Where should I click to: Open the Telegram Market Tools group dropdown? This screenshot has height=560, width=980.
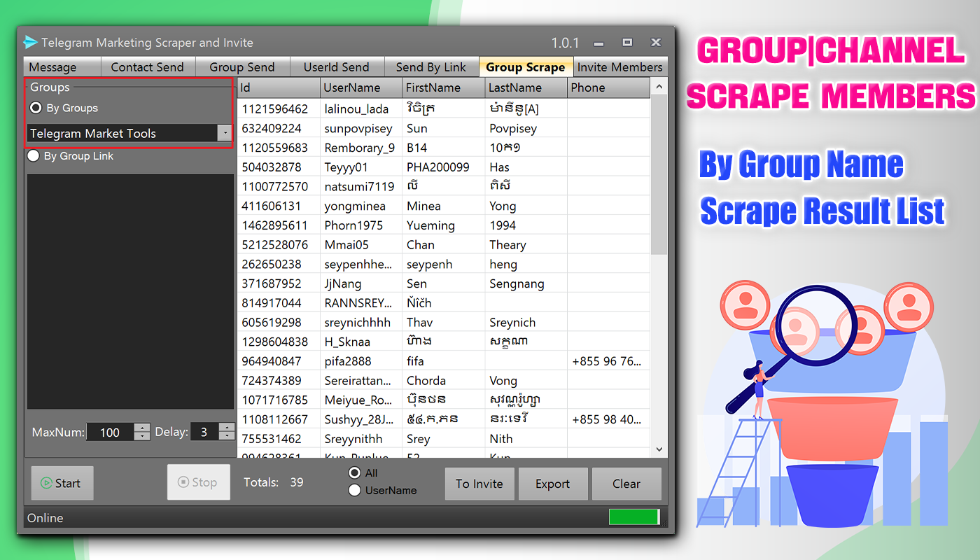point(225,133)
